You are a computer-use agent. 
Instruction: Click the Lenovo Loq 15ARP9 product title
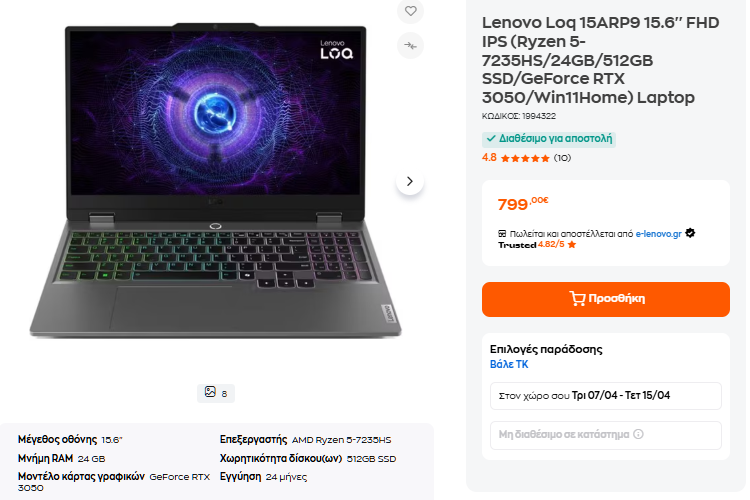tap(602, 59)
